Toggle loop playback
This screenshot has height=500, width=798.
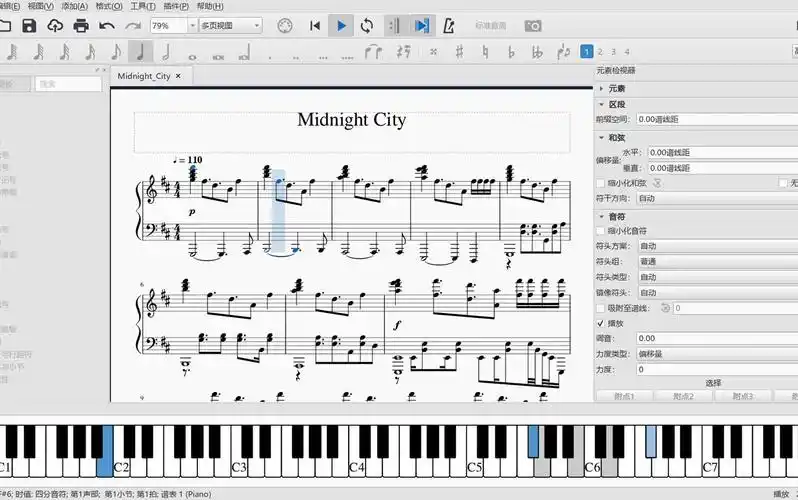pyautogui.click(x=366, y=25)
